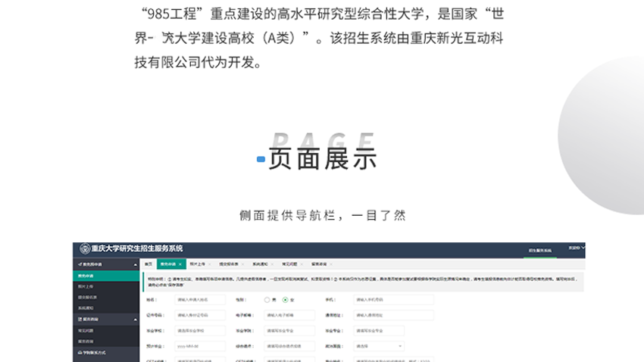
Task: Click the 毕业学校 school input
Action: pos(200,331)
